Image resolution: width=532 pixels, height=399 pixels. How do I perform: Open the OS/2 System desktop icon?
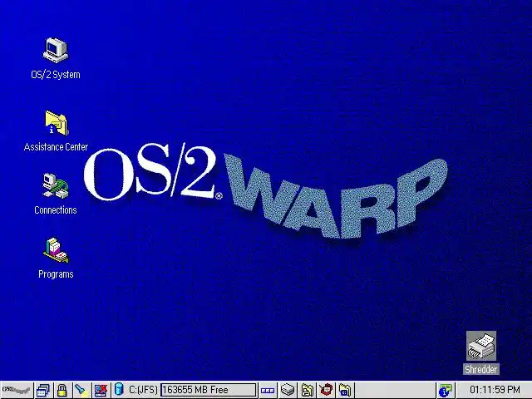pyautogui.click(x=56, y=51)
